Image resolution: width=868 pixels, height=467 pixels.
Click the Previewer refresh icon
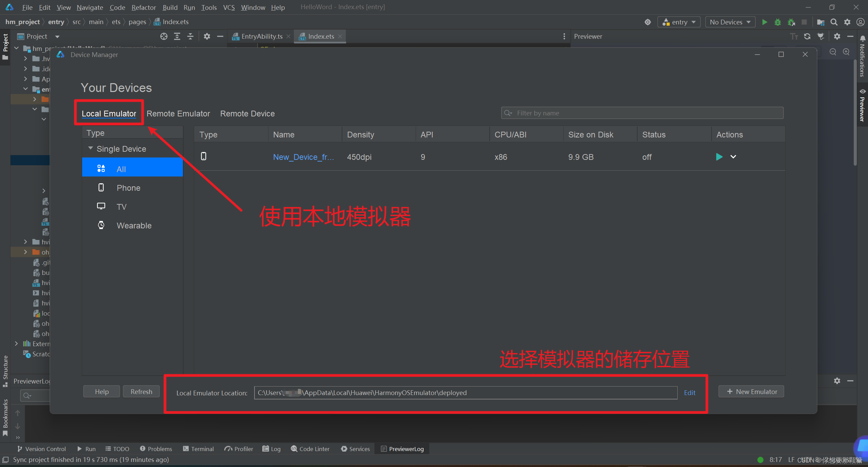(807, 36)
